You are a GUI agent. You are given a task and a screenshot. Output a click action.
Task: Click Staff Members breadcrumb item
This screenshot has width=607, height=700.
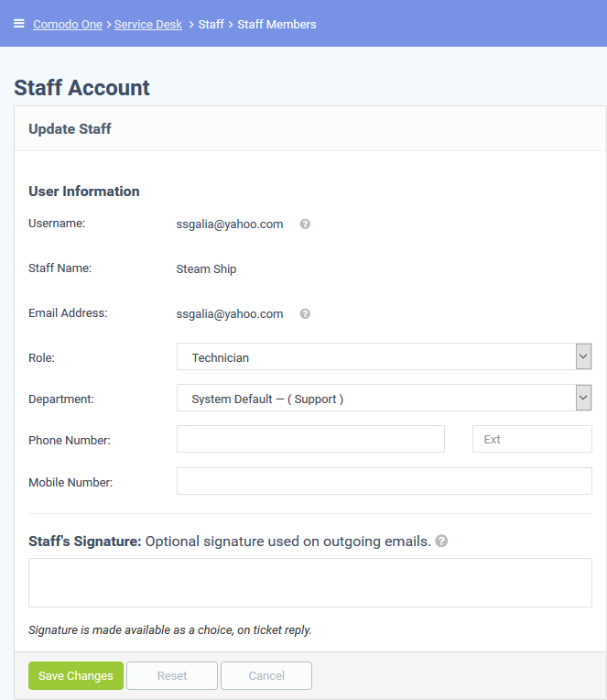click(x=276, y=25)
